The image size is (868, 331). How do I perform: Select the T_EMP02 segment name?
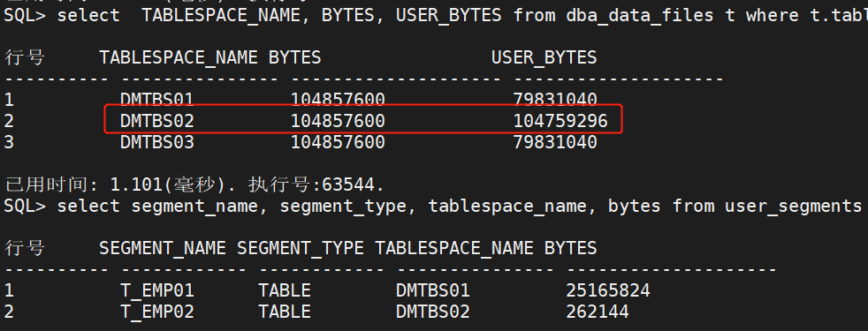[x=157, y=312]
